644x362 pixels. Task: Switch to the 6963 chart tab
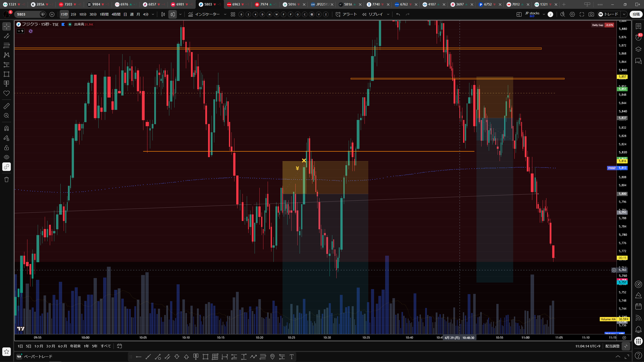[x=236, y=4]
